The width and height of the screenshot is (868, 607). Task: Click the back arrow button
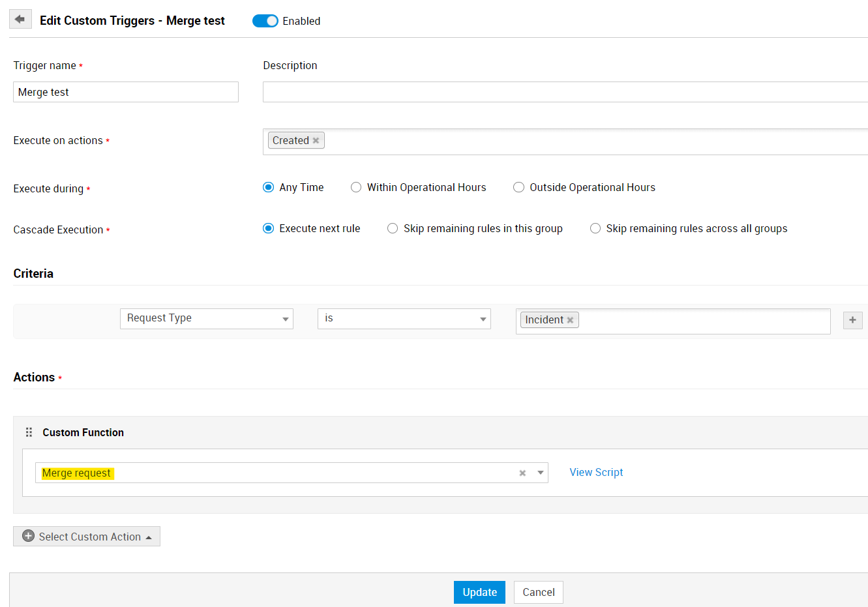pos(20,20)
